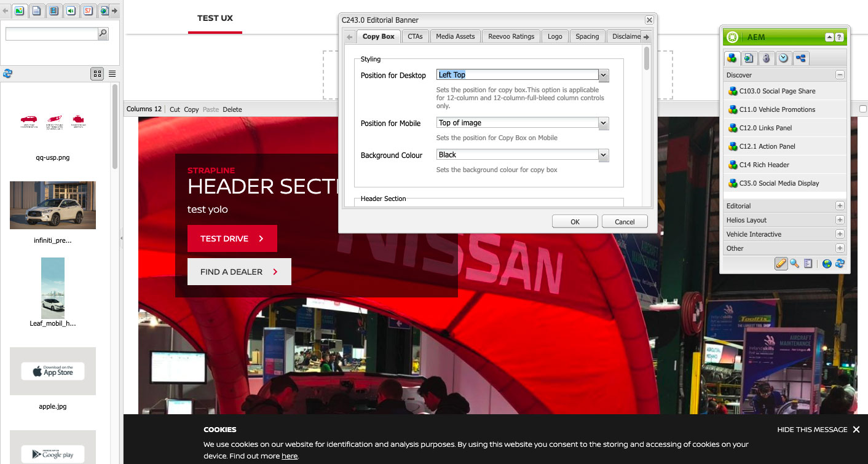Click the OK button in dialog

(x=575, y=222)
